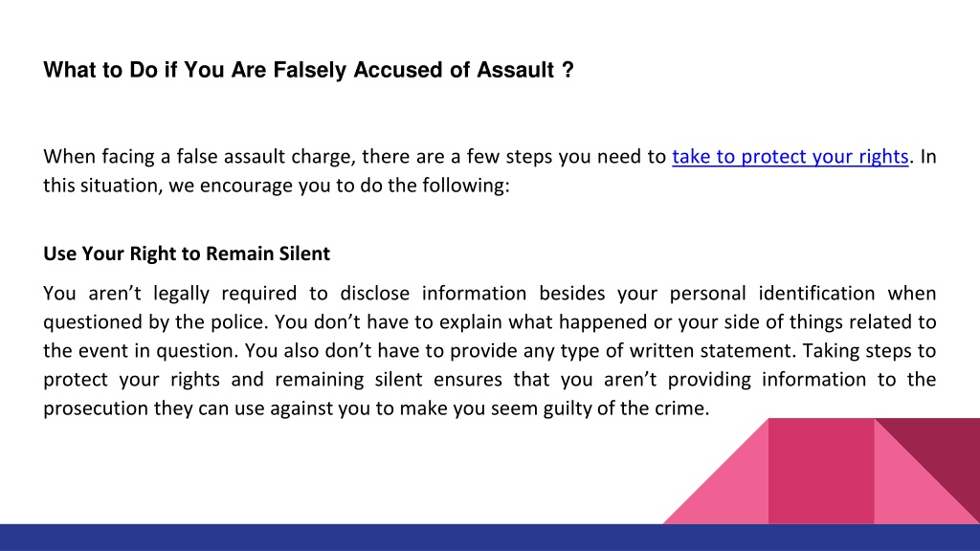
Task: Click the paragraph beginning 'You aren't legally required'
Action: tap(489, 350)
